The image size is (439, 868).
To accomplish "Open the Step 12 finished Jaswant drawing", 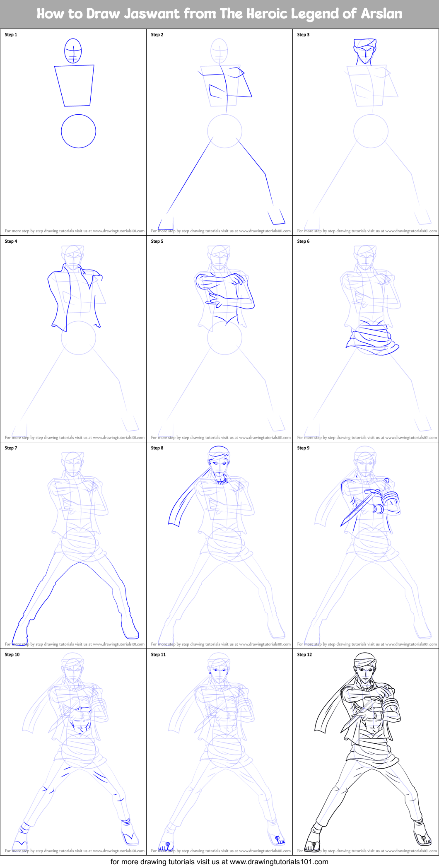I will point(366,752).
